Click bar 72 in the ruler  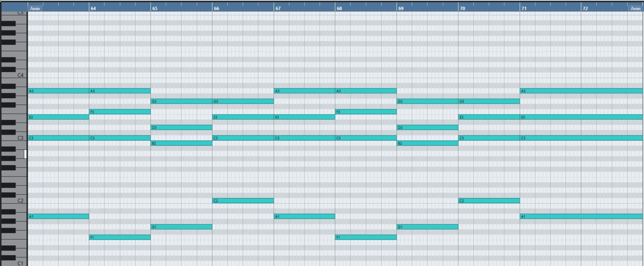point(585,8)
